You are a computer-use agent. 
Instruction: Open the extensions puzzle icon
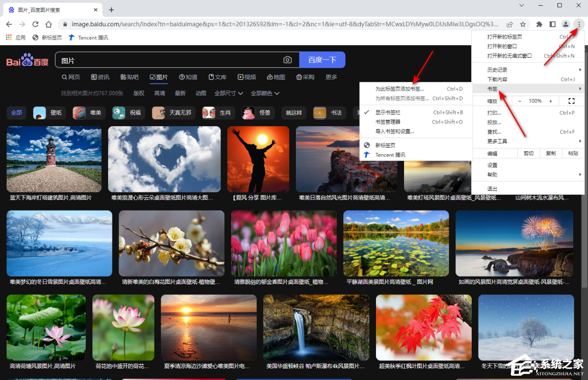coord(539,24)
